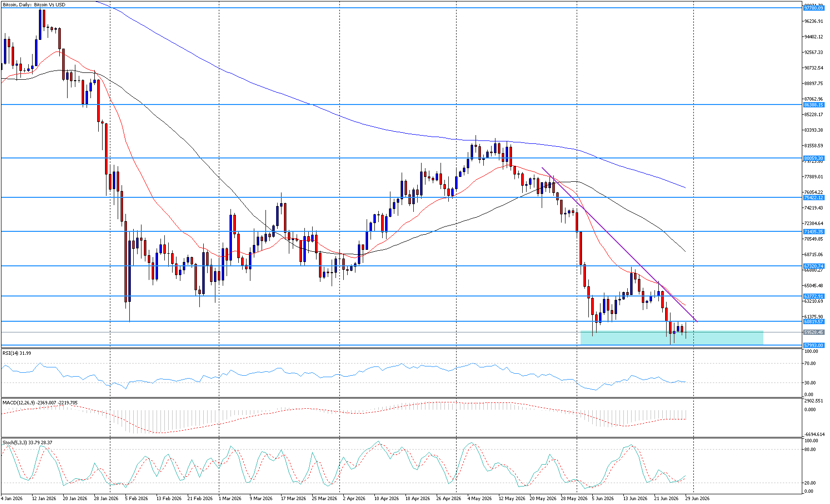Screen dimensions: 830x504
Task: Click the Stochastic 100.00 scale value
Action: pos(811,441)
